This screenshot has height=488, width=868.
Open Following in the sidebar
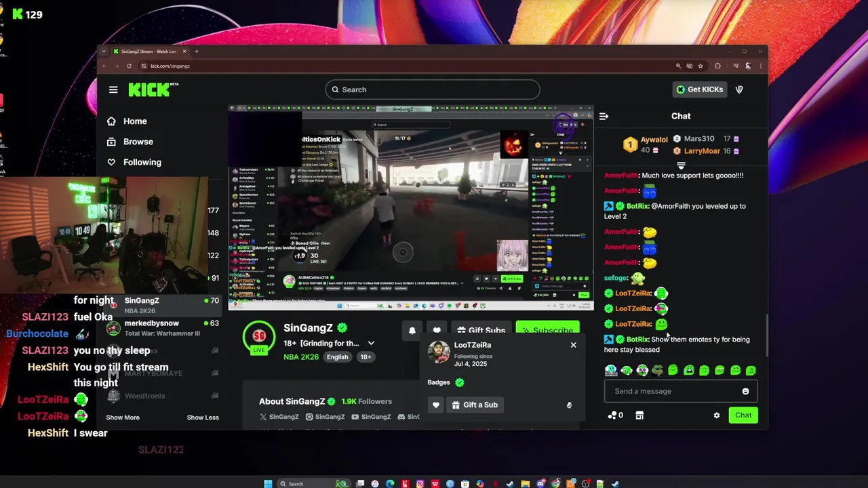pyautogui.click(x=142, y=162)
